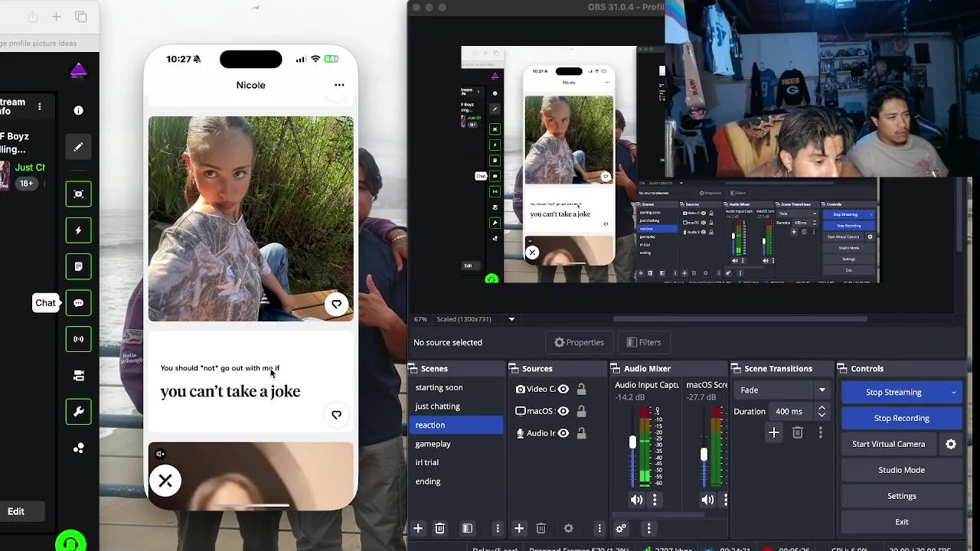
Task: Open the lightning bolt quick actions icon
Action: tap(78, 230)
